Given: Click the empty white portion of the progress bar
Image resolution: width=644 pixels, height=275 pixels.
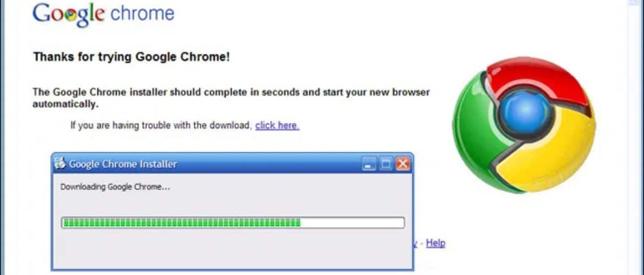Looking at the screenshot, I should click(352, 223).
